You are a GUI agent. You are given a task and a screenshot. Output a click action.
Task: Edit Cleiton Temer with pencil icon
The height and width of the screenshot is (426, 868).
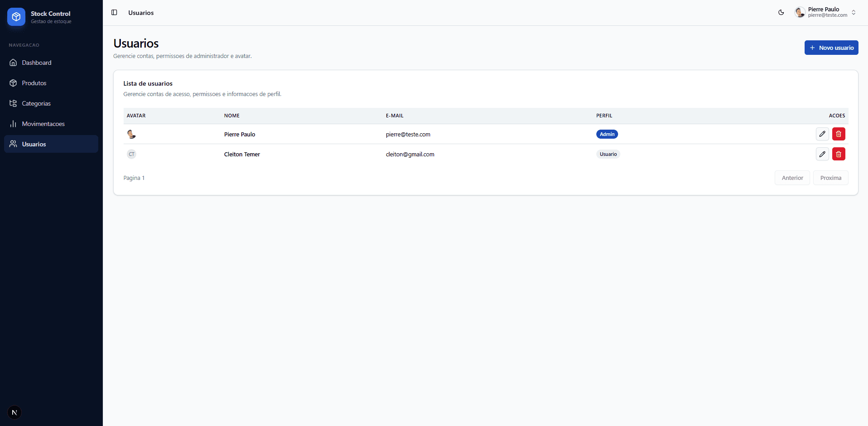822,154
